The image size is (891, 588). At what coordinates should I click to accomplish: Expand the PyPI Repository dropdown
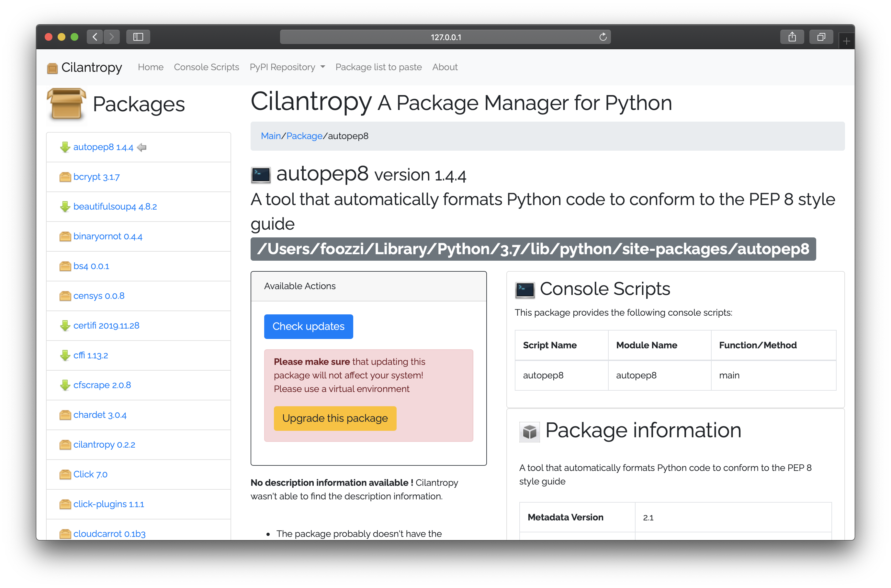pos(287,67)
